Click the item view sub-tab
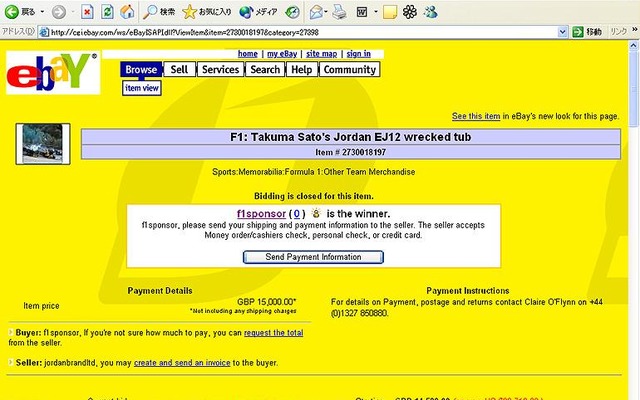The width and height of the screenshot is (640, 400). (x=142, y=88)
